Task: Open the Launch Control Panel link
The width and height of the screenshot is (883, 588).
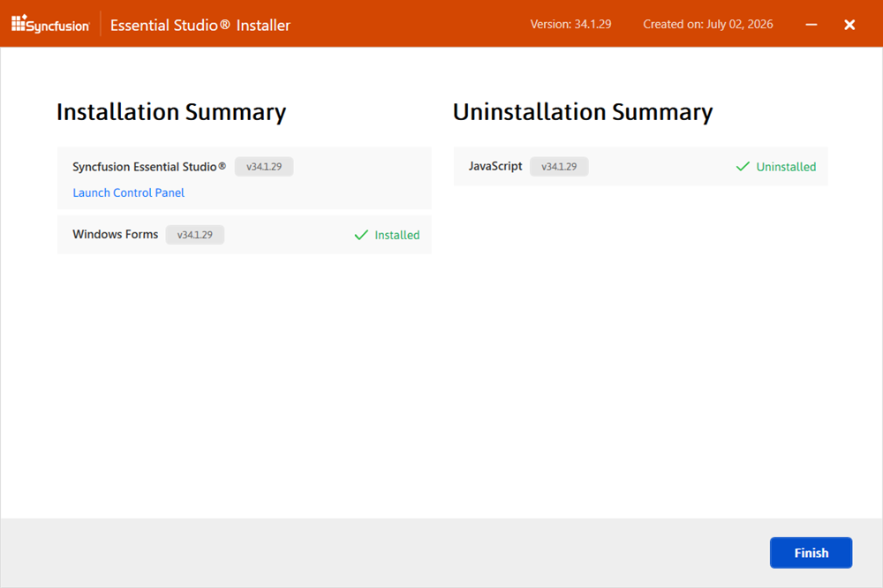Action: [128, 192]
